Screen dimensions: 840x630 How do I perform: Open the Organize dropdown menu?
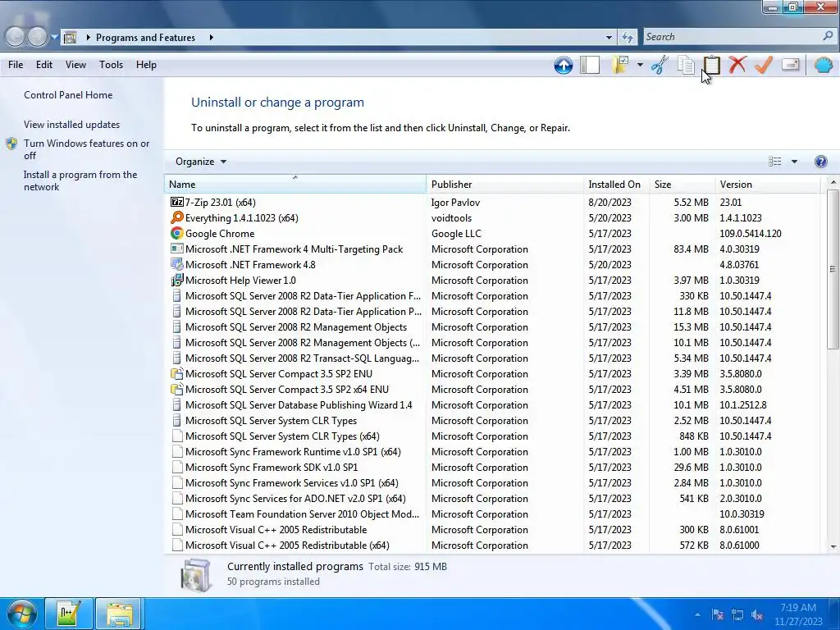point(201,162)
